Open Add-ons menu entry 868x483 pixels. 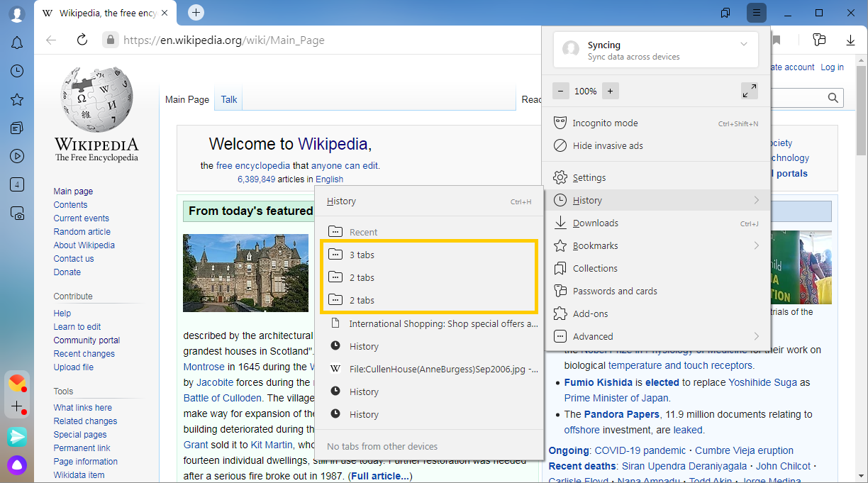pyautogui.click(x=656, y=314)
